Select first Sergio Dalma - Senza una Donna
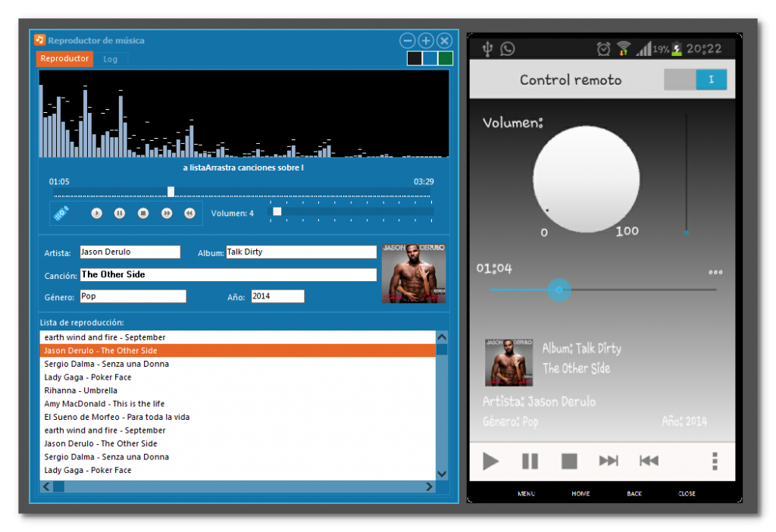This screenshot has height=532, width=776. [x=237, y=364]
